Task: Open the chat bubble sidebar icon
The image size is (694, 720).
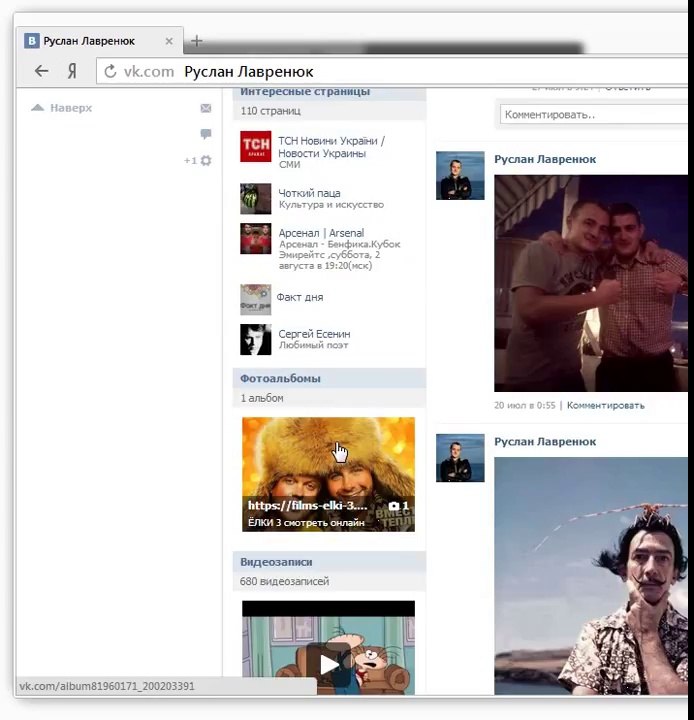Action: coord(206,134)
